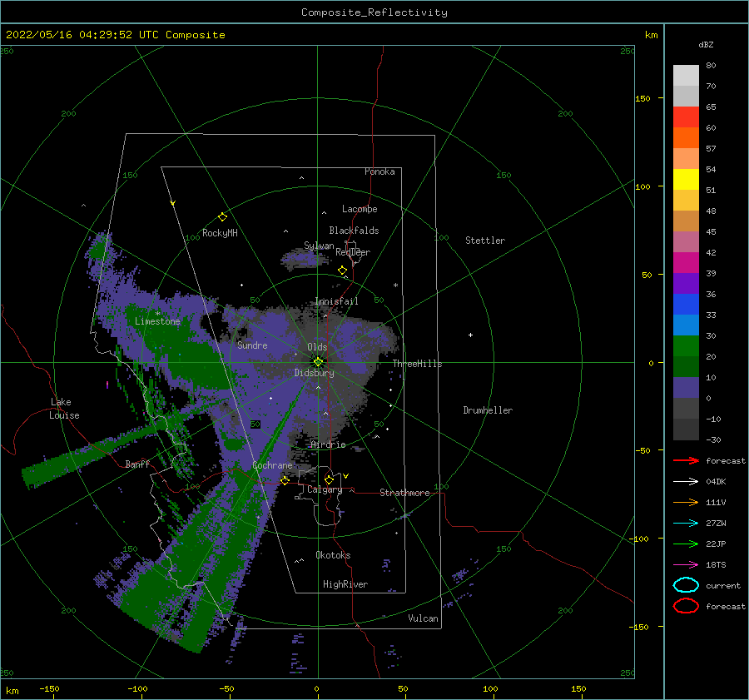The image size is (749, 700).
Task: Click the Composite_Reflectivity title
Action: click(374, 12)
